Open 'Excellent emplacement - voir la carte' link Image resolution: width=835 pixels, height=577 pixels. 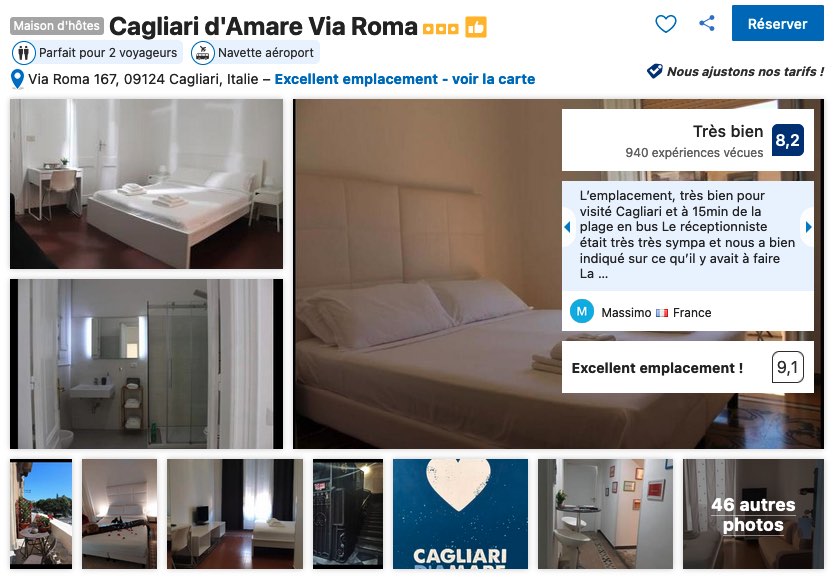[x=405, y=79]
